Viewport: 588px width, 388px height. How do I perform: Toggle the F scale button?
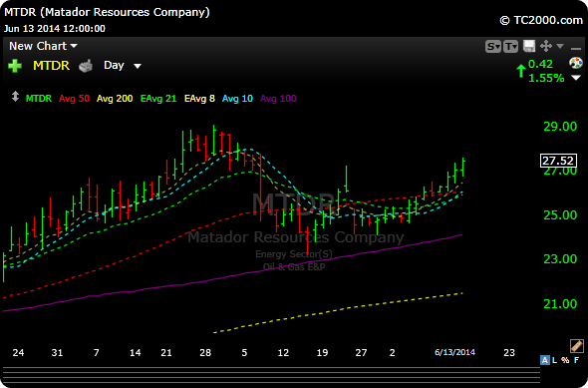click(576, 360)
